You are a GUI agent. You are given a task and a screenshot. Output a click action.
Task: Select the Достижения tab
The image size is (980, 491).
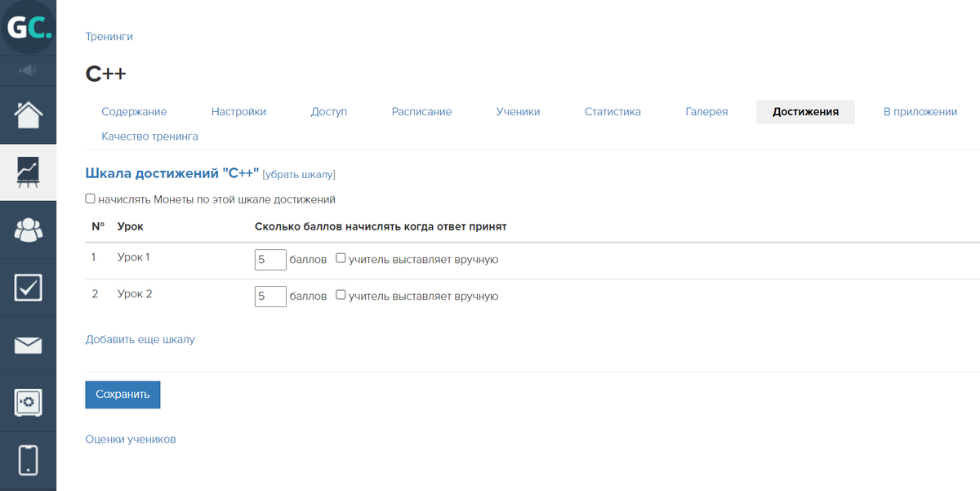(x=805, y=112)
